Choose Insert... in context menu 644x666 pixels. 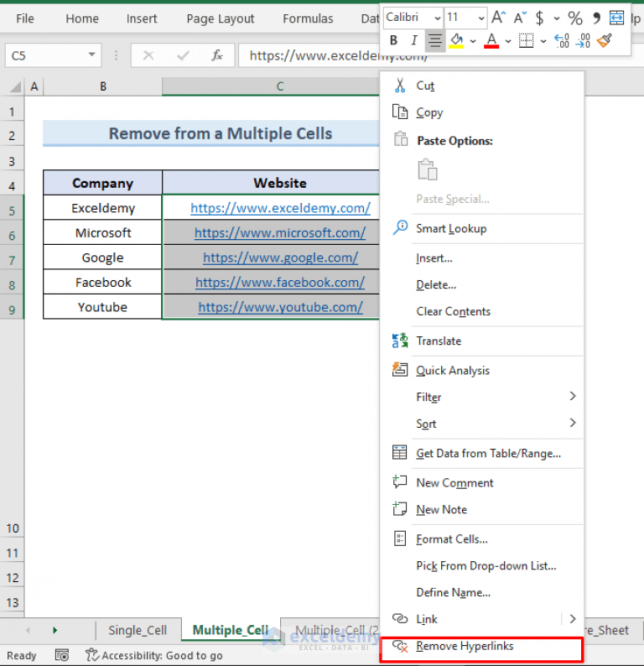482,258
